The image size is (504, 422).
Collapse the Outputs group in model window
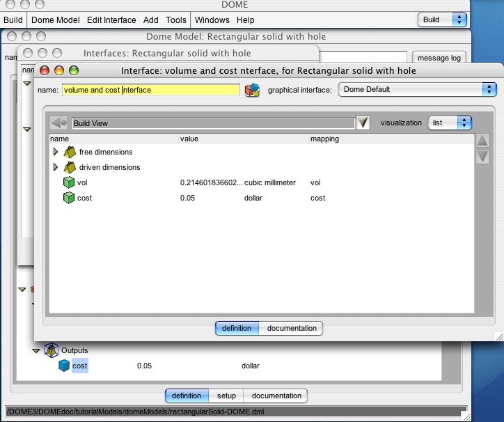pyautogui.click(x=36, y=350)
